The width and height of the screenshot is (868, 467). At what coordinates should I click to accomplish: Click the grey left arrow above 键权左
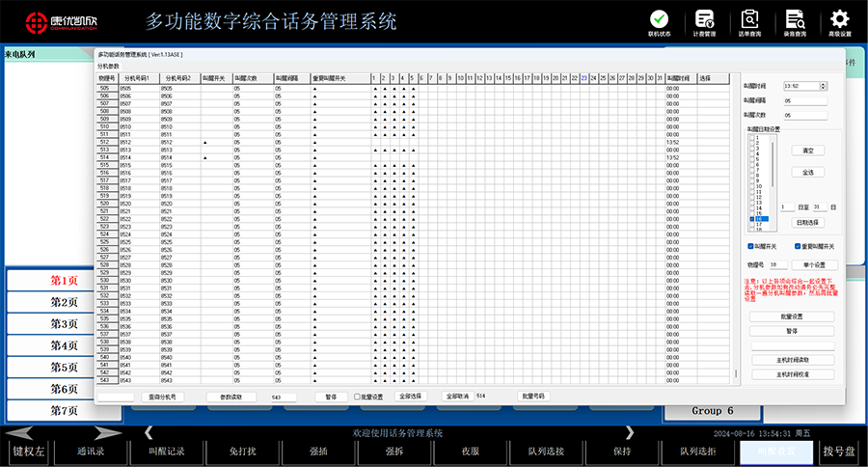(x=20, y=432)
